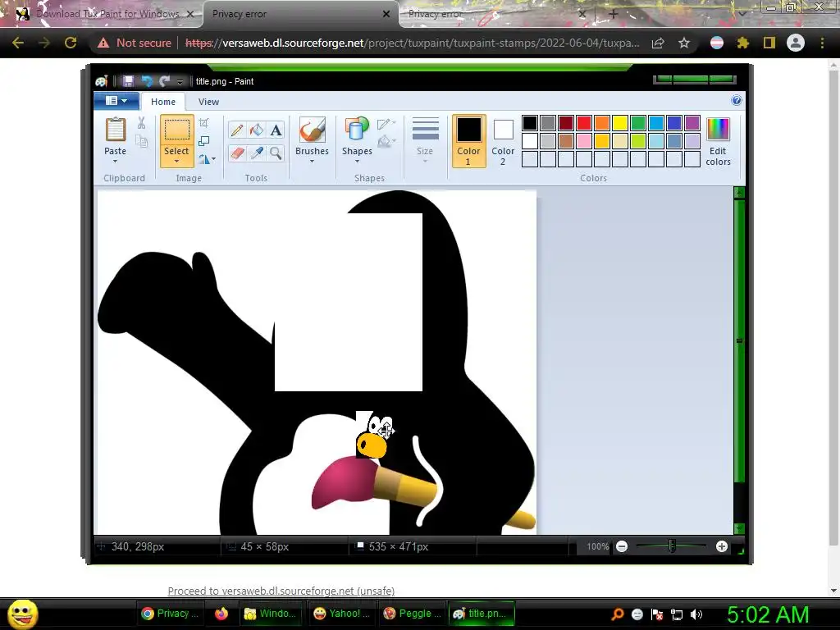Click the Redo arrow in Paint title bar
The height and width of the screenshot is (630, 840).
pos(164,81)
